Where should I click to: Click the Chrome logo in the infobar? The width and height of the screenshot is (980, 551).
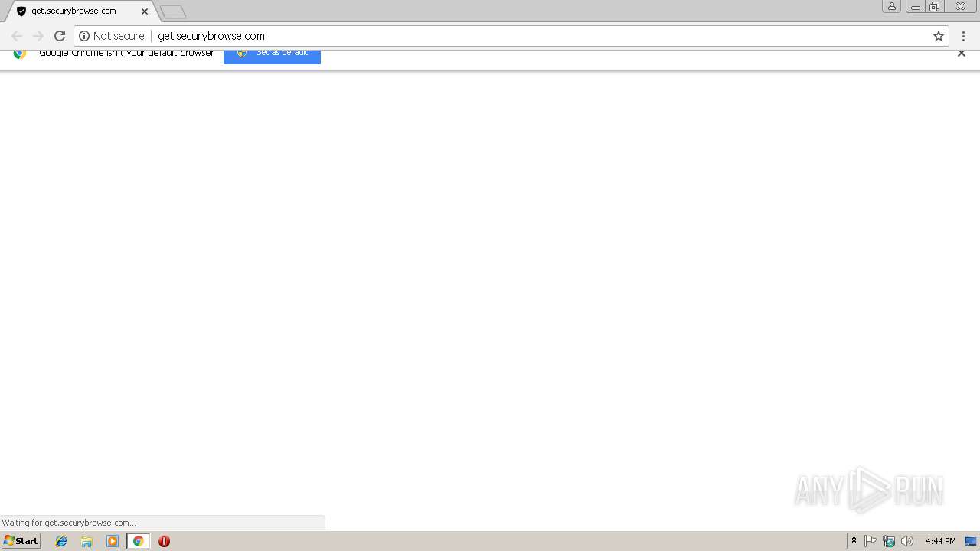20,54
